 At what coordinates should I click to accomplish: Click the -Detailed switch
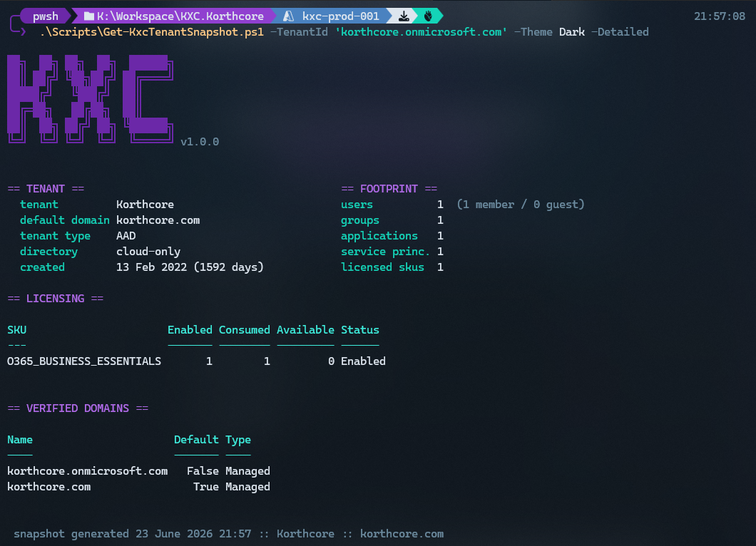tap(620, 32)
